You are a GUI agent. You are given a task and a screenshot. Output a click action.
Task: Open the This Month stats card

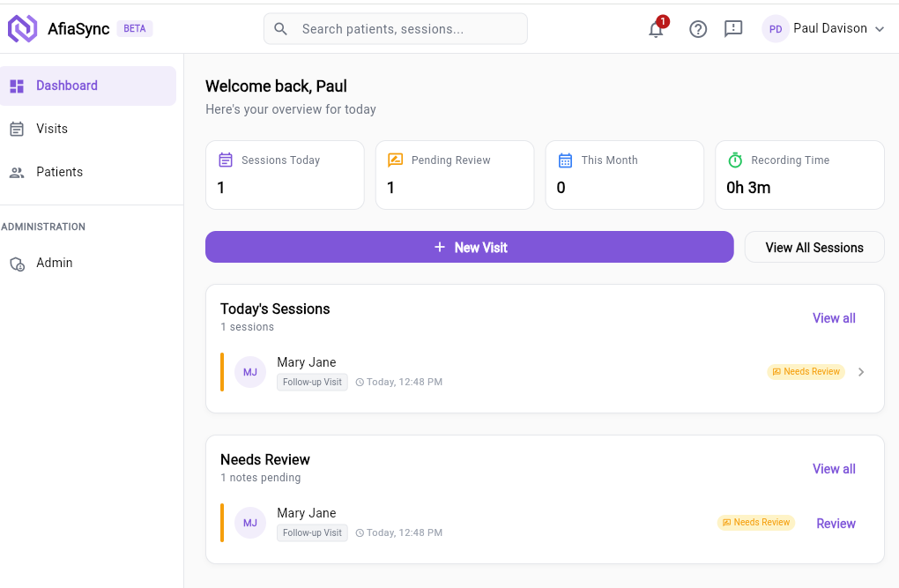coord(624,175)
